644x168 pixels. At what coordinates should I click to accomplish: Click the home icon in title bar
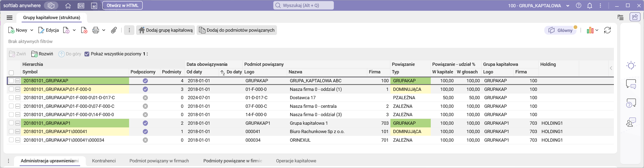coord(68,6)
